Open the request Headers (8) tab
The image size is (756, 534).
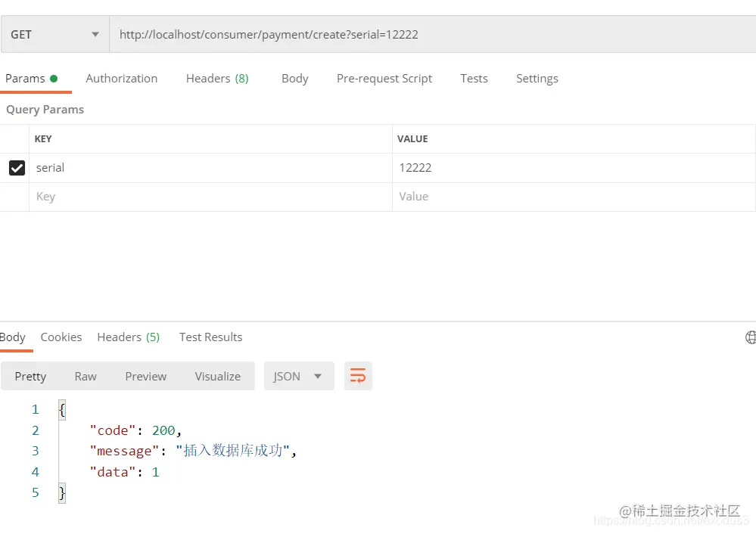click(217, 79)
